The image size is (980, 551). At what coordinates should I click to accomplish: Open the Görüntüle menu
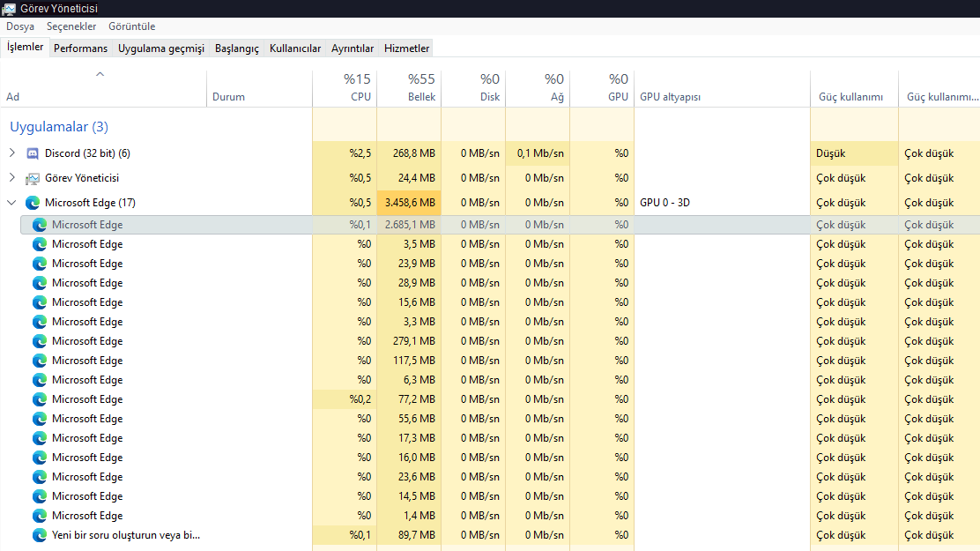132,26
